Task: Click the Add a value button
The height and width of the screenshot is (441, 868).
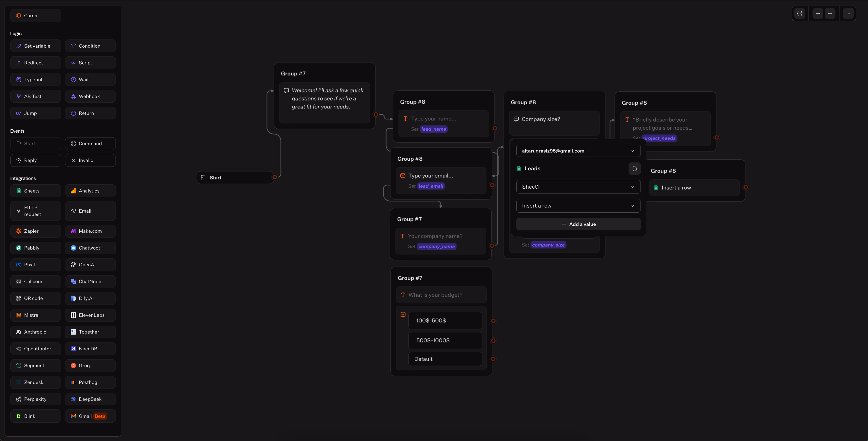Action: tap(578, 224)
